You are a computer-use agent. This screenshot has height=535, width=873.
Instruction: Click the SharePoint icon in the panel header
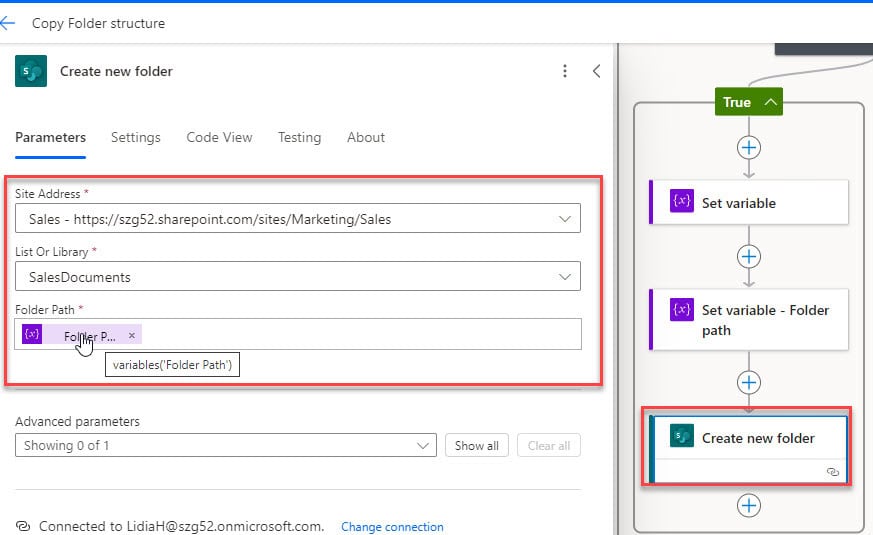[x=31, y=71]
